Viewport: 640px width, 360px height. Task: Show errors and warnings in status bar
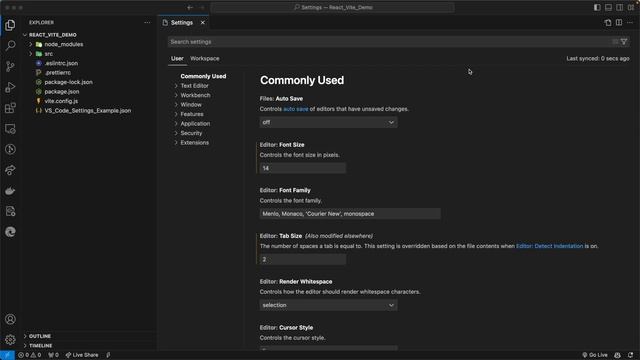(x=29, y=355)
